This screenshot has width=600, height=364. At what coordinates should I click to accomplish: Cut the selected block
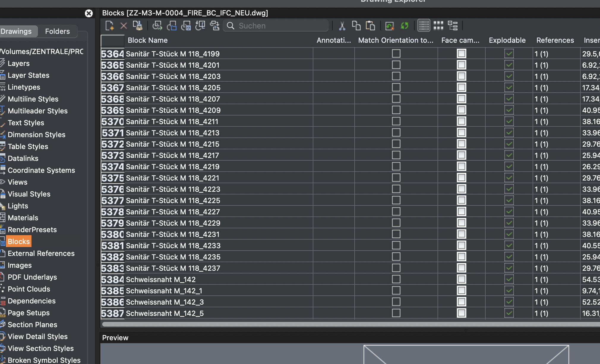click(x=342, y=26)
